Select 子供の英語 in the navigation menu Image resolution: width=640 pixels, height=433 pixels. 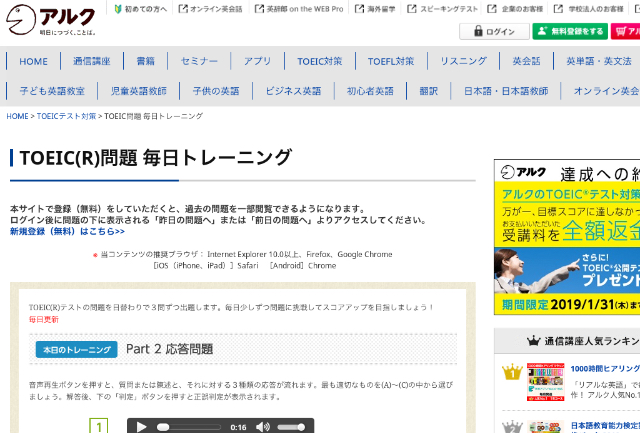point(216,91)
